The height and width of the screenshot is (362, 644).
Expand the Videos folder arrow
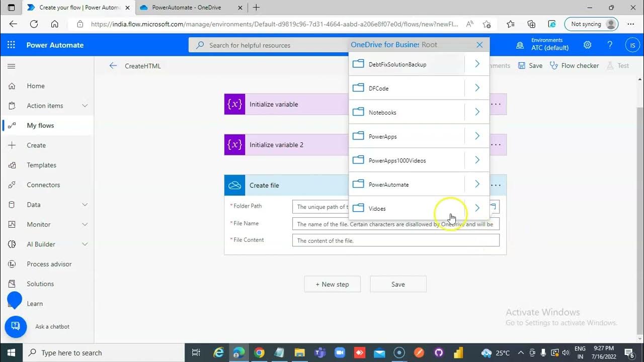tap(477, 208)
